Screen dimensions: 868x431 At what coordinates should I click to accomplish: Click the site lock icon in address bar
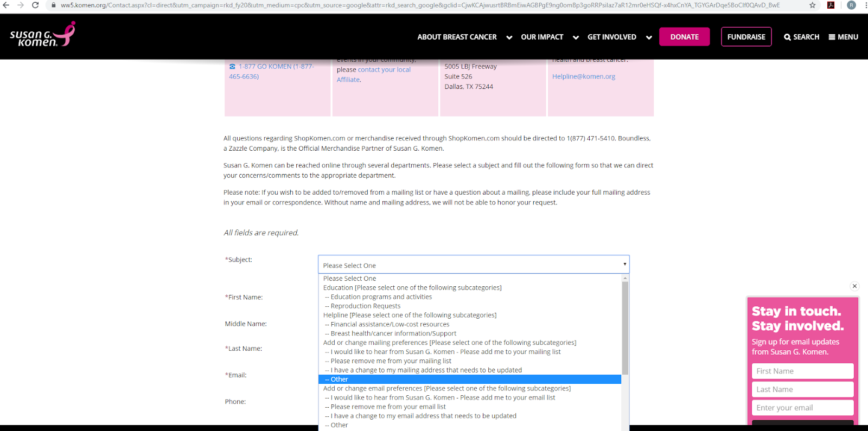[53, 5]
